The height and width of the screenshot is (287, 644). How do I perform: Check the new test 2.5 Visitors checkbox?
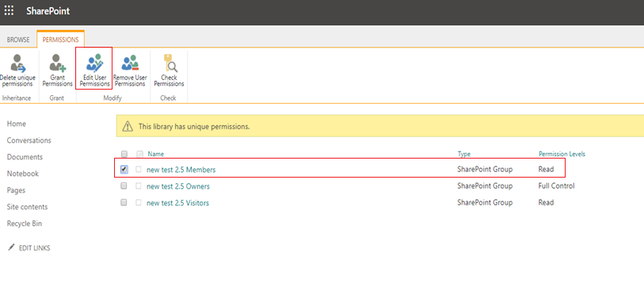click(x=124, y=202)
